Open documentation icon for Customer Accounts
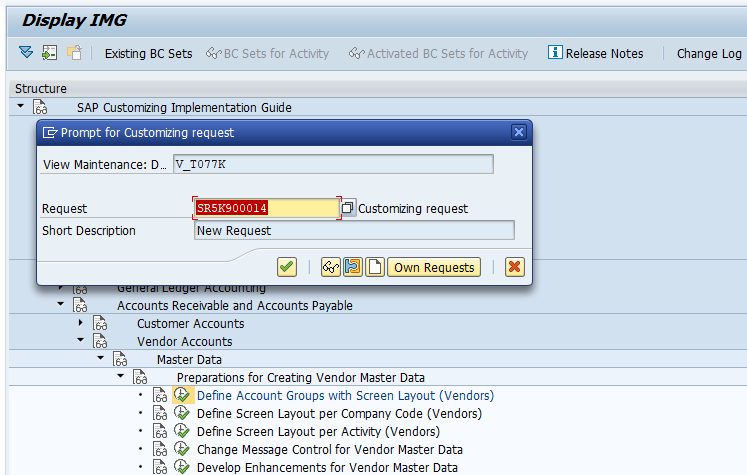747x475 pixels. point(100,323)
